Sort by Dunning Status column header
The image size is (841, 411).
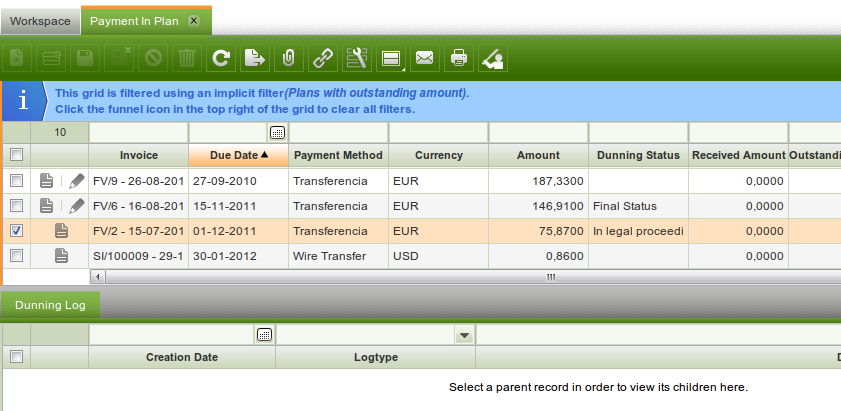coord(638,155)
